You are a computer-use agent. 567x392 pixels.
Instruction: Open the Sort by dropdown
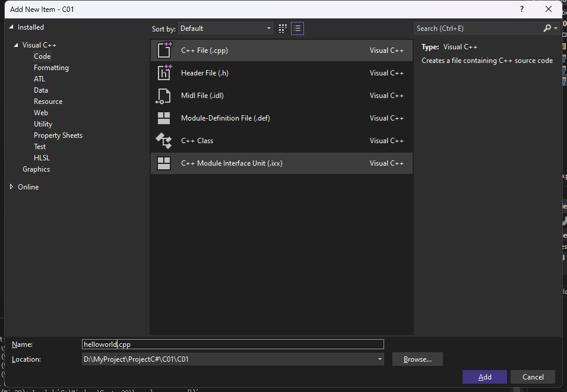tap(226, 29)
